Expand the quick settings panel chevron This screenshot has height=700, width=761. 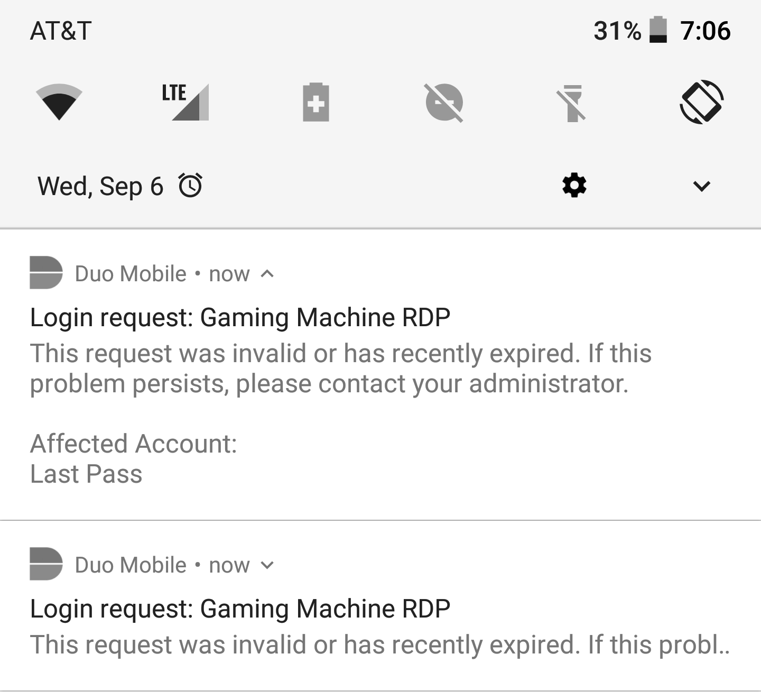[701, 186]
